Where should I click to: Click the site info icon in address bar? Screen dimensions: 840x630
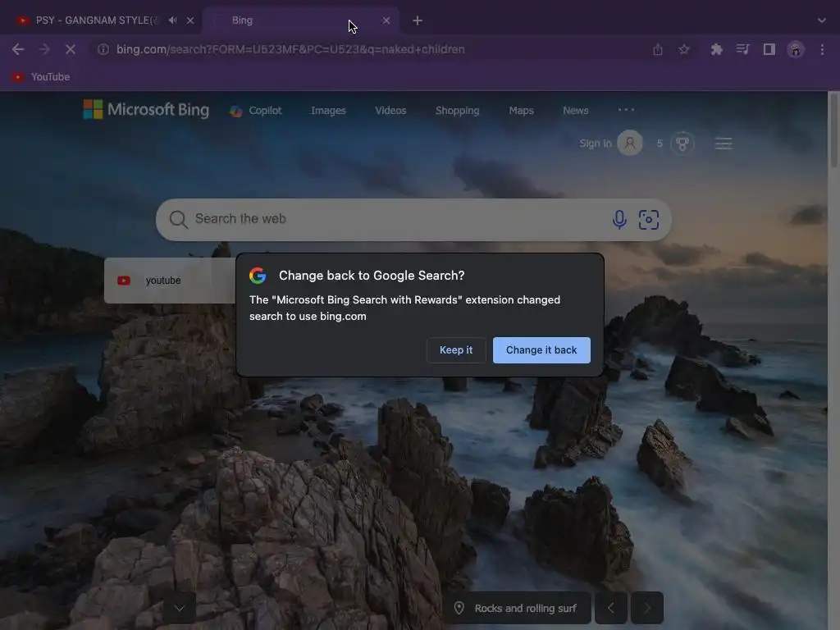coord(103,49)
